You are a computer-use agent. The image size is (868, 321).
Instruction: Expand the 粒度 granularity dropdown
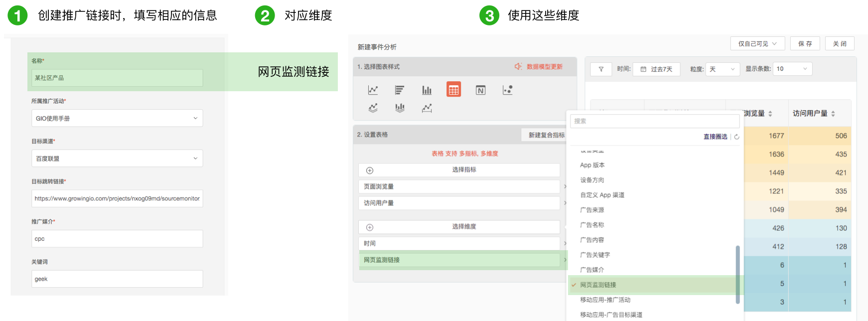722,69
